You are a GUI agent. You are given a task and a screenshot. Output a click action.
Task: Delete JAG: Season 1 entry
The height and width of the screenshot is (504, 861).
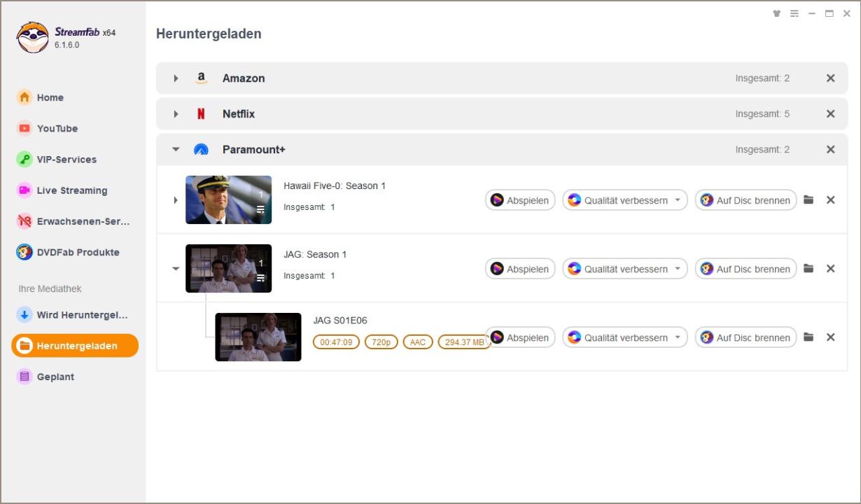tap(831, 269)
